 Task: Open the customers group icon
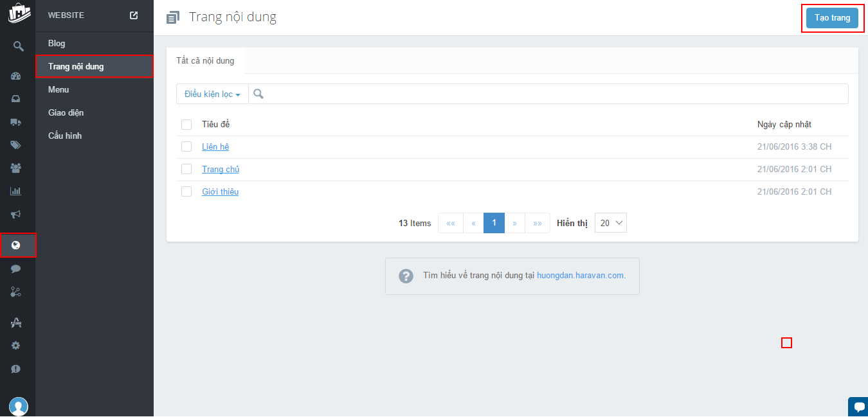click(x=17, y=168)
